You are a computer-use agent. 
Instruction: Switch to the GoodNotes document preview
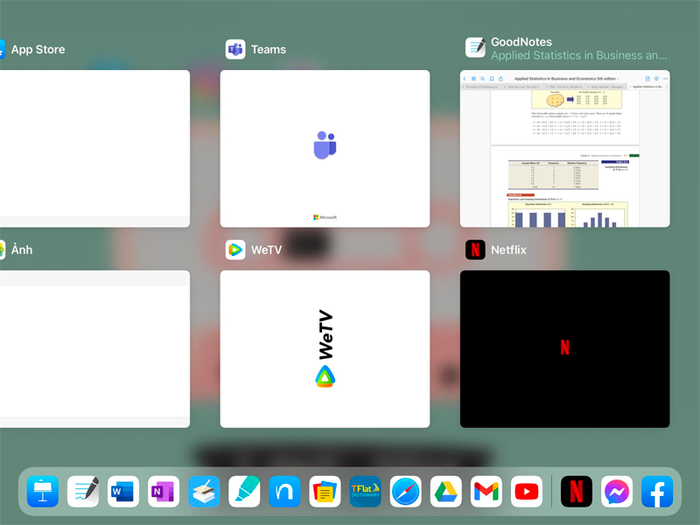[565, 148]
